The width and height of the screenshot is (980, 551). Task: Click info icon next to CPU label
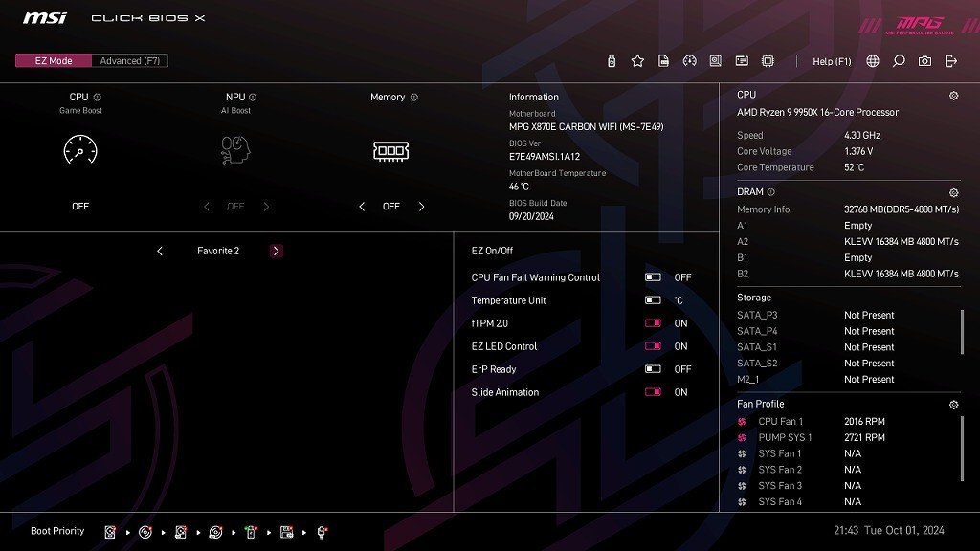[97, 97]
